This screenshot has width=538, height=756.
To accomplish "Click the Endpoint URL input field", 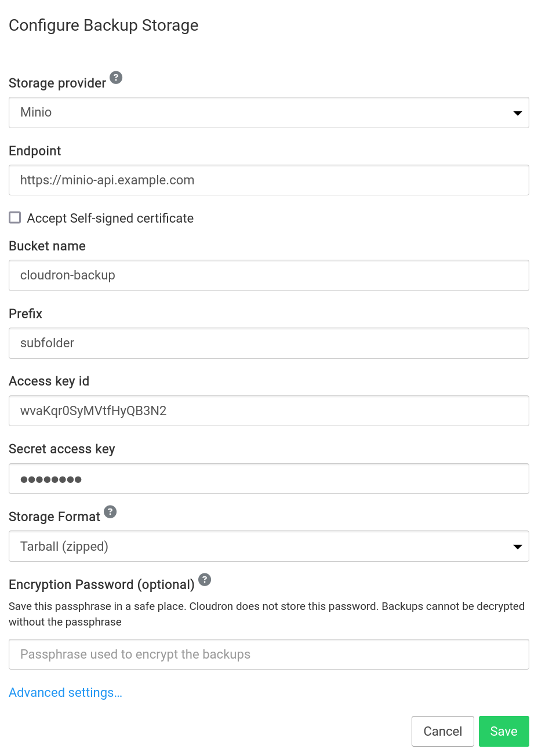I will pos(268,180).
